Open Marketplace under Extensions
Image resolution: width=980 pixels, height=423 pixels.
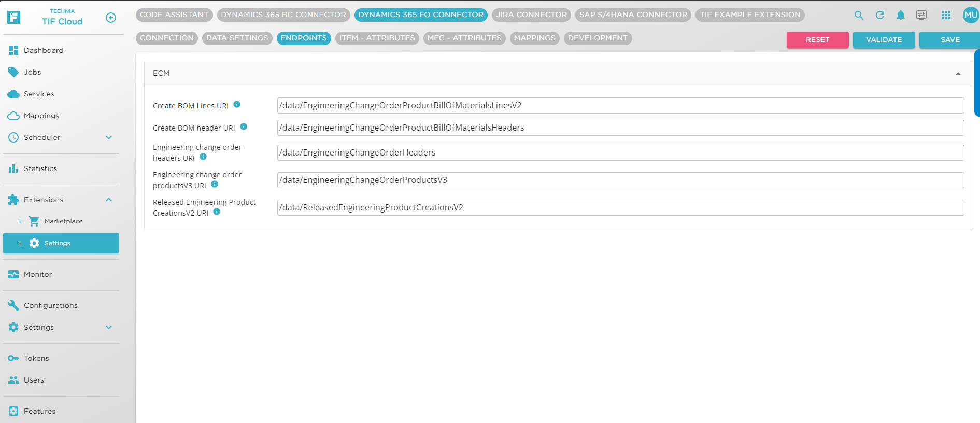(x=63, y=221)
